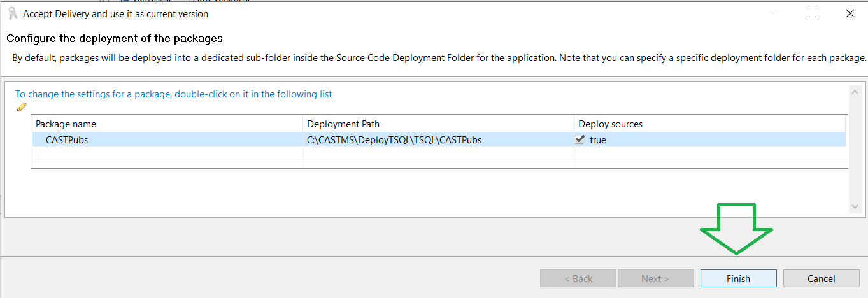Click the Finish button

[x=738, y=278]
